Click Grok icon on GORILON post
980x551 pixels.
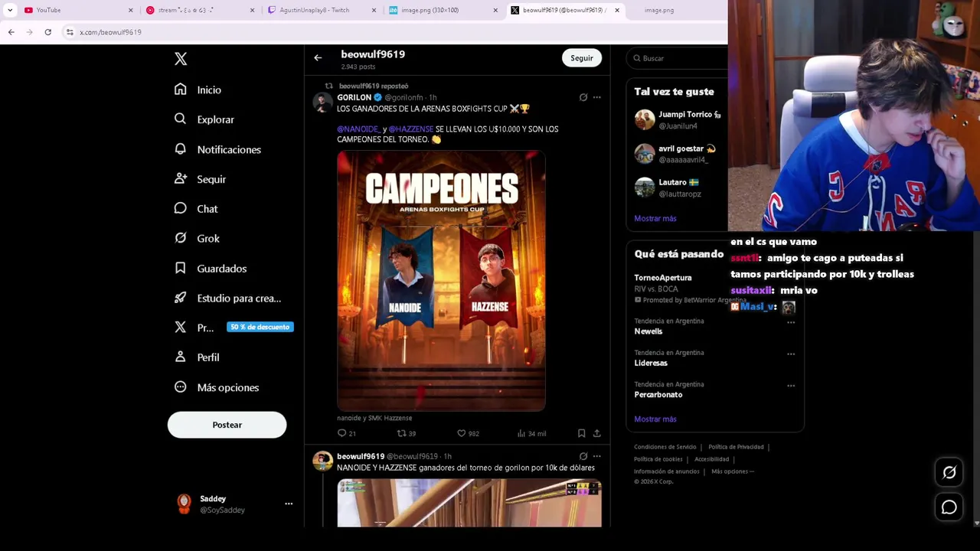(x=583, y=97)
